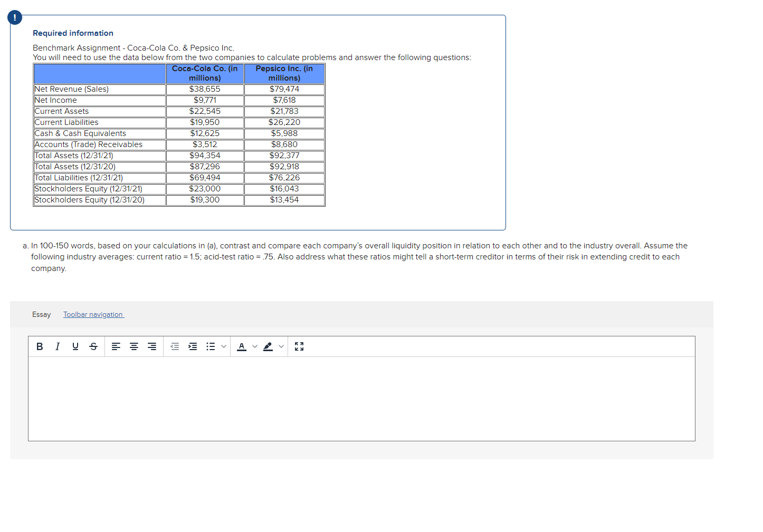763x532 pixels.
Task: Select the text color swatch
Action: [x=242, y=346]
